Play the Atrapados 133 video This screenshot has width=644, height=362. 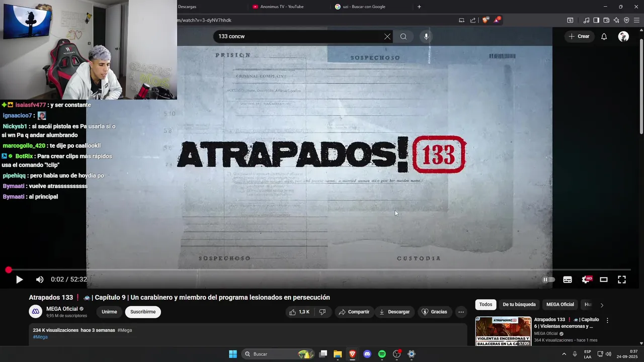tap(19, 280)
